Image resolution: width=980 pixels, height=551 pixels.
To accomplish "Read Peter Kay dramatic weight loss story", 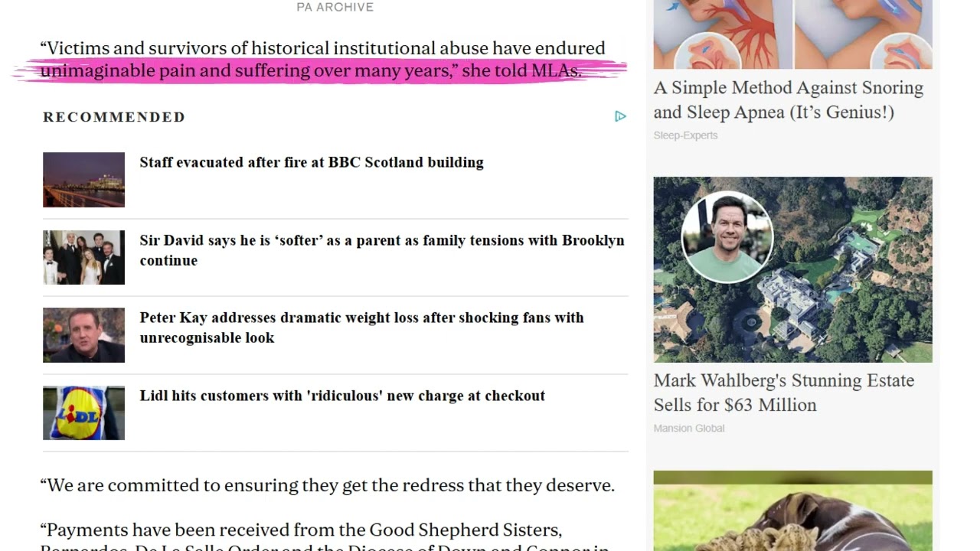I will coord(361,328).
